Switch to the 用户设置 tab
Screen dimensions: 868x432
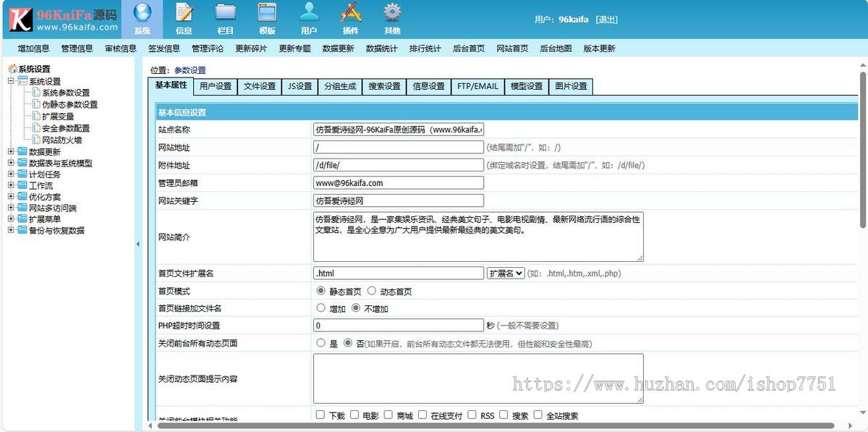tap(216, 86)
